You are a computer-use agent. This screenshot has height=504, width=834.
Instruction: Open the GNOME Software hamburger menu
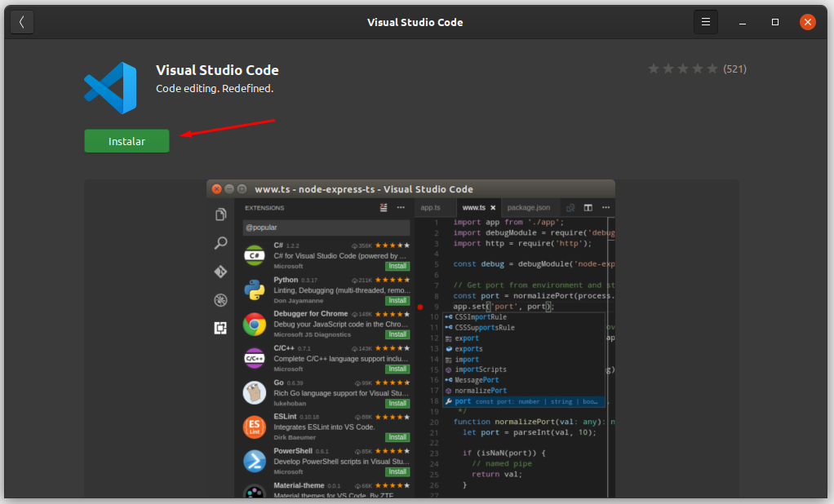click(705, 22)
